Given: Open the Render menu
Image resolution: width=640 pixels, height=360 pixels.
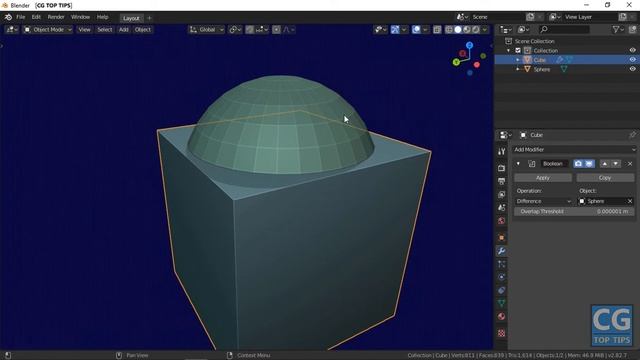Looking at the screenshot, I should [x=56, y=17].
